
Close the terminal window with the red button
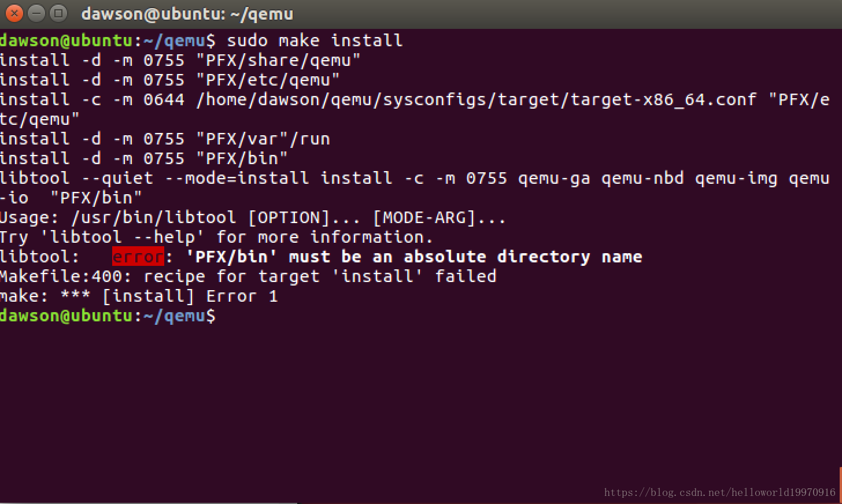coord(14,13)
